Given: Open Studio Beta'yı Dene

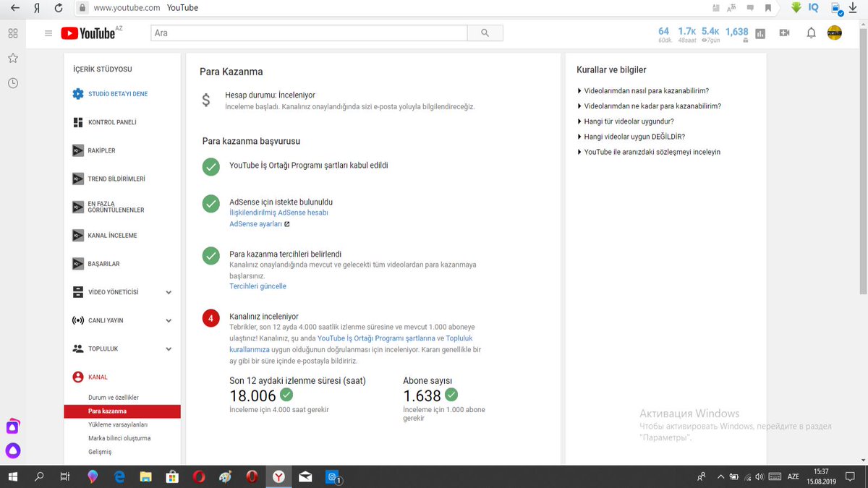Looking at the screenshot, I should (x=110, y=94).
